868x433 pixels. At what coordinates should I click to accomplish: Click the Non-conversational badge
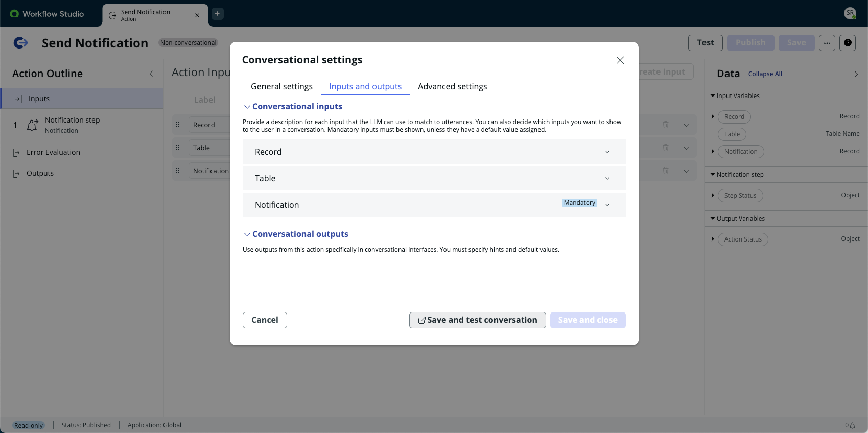[188, 43]
